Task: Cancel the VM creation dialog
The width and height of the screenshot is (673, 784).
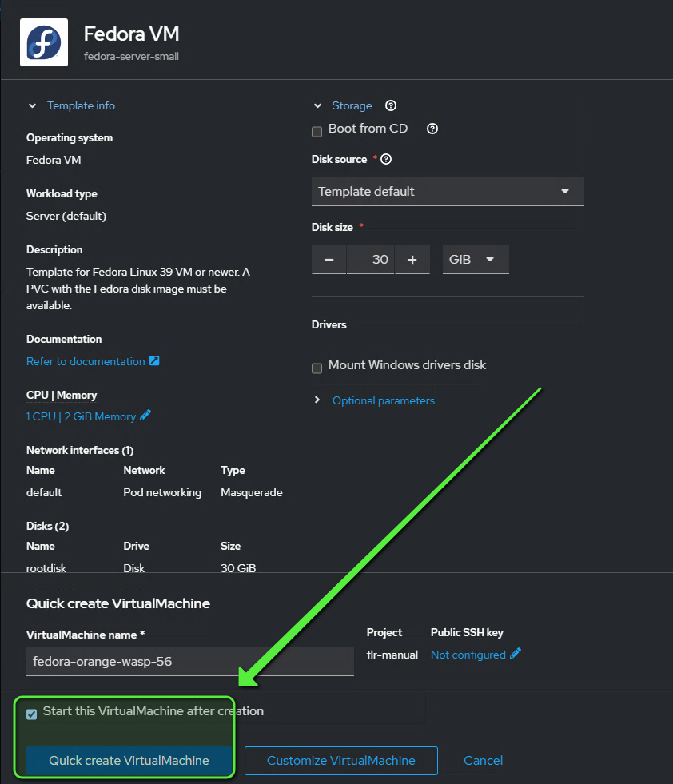Action: pyautogui.click(x=483, y=761)
